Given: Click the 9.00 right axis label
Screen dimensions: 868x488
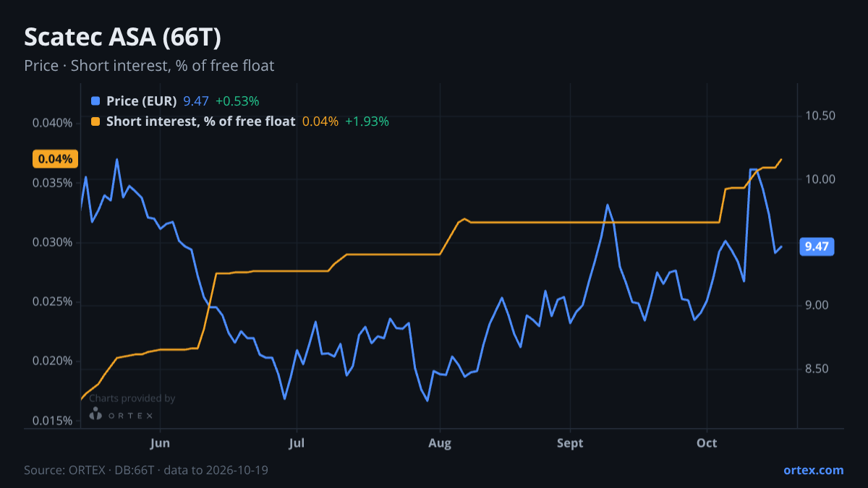Looking at the screenshot, I should [x=816, y=306].
